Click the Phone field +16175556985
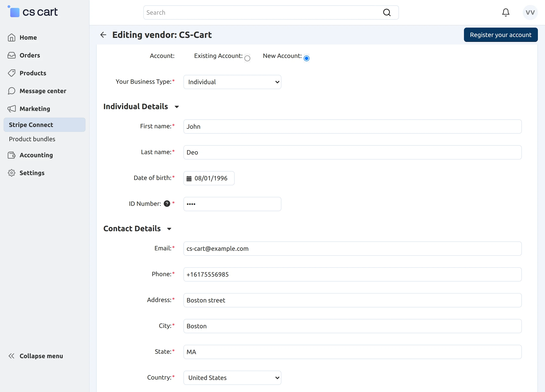This screenshot has height=392, width=545. 352,274
